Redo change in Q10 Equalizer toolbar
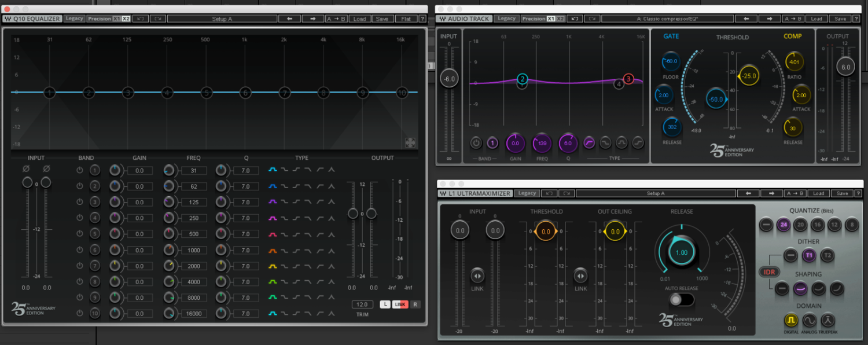This screenshot has height=345, width=868. pos(158,19)
